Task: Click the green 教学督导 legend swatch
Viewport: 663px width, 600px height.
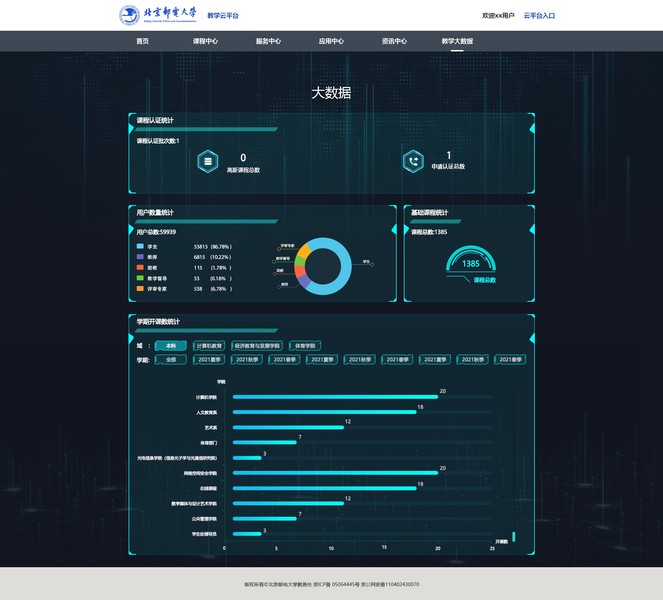Action: click(x=140, y=278)
